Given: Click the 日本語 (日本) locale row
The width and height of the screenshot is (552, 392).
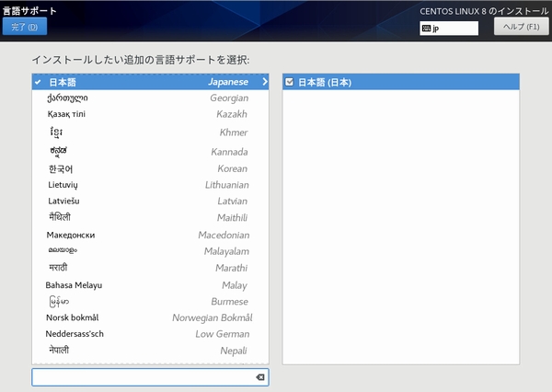Looking at the screenshot, I should tap(401, 82).
